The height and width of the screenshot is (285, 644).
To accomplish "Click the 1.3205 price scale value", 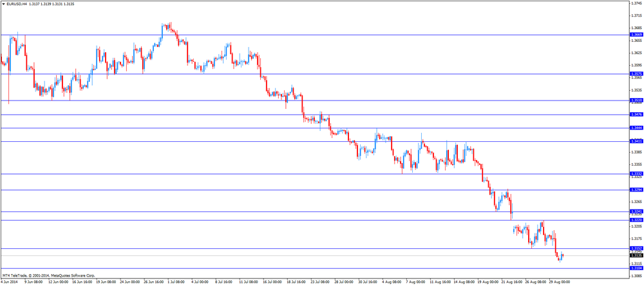I will tap(637, 226).
